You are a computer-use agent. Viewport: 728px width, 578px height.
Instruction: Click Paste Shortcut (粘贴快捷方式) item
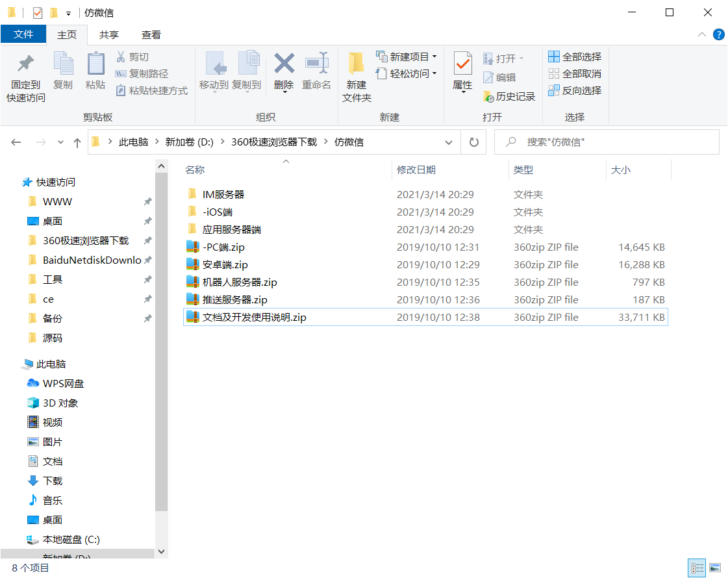click(x=152, y=90)
